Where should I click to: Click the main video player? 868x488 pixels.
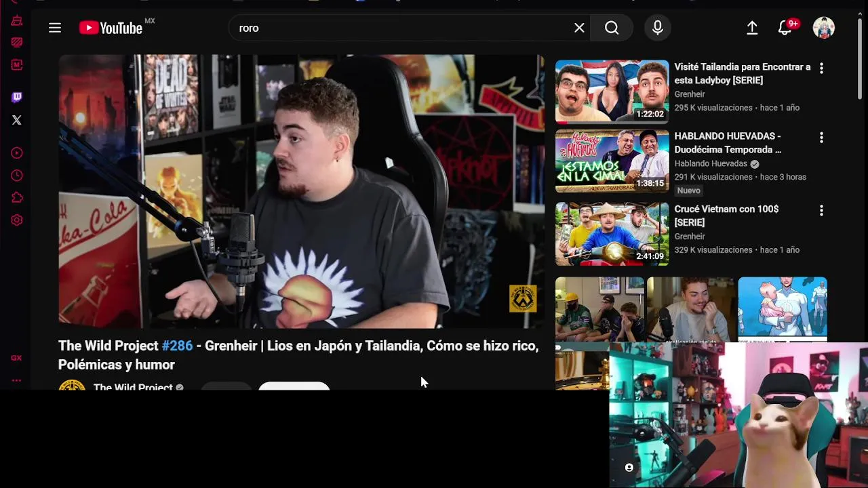pos(301,191)
